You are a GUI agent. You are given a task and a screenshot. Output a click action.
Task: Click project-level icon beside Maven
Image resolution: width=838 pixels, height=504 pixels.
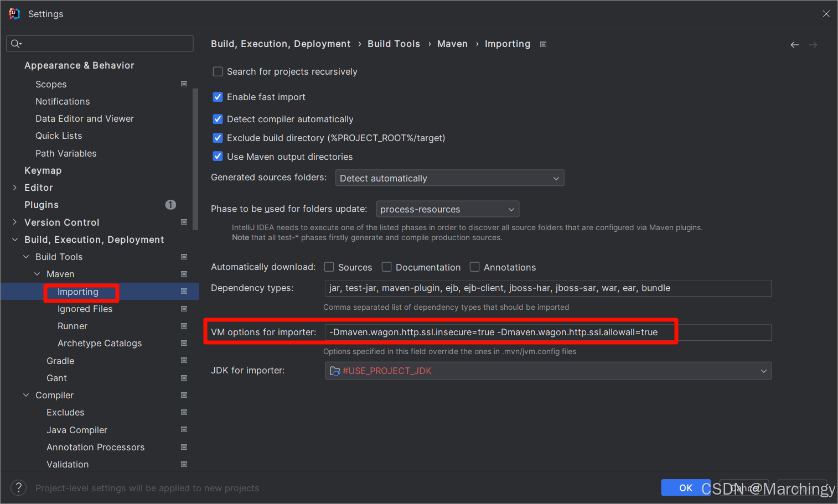pyautogui.click(x=184, y=274)
